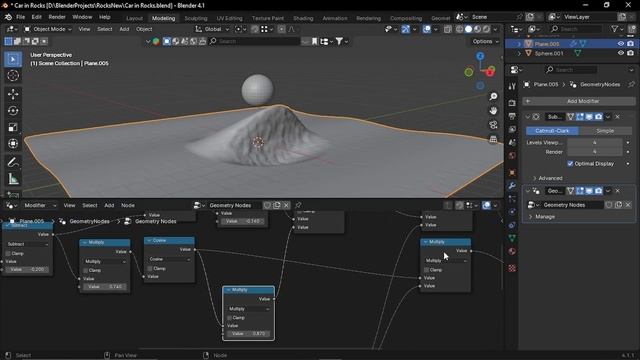640x360 pixels.
Task: Open the Cosine operation dropdown
Action: click(x=169, y=259)
